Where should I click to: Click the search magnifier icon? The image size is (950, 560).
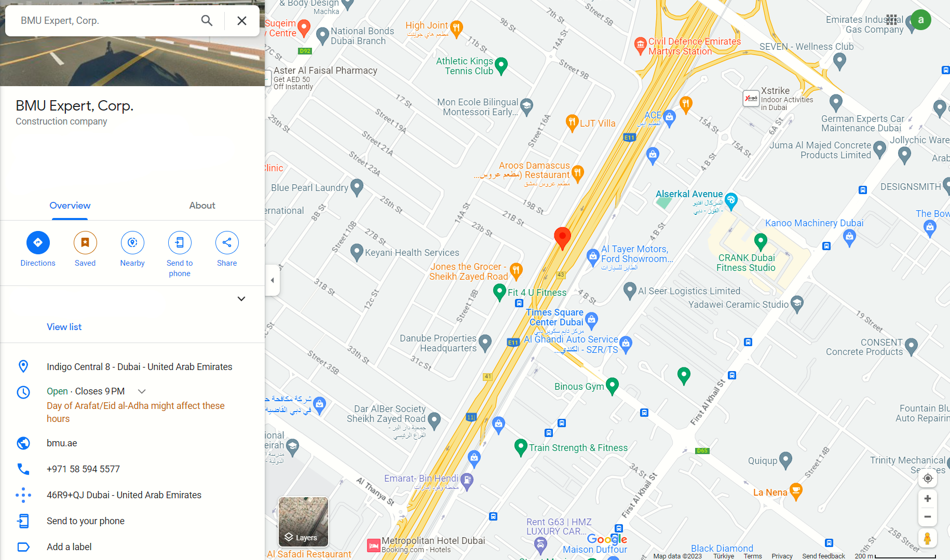click(x=207, y=21)
